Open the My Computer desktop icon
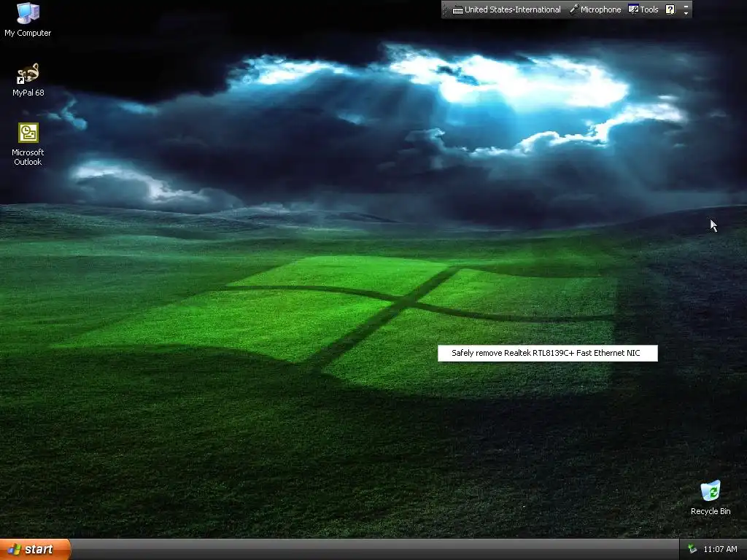The width and height of the screenshot is (747, 560). 28,20
